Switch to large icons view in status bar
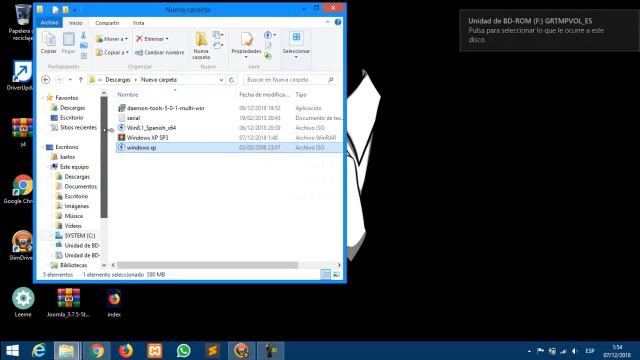The image size is (640, 360). click(x=336, y=275)
